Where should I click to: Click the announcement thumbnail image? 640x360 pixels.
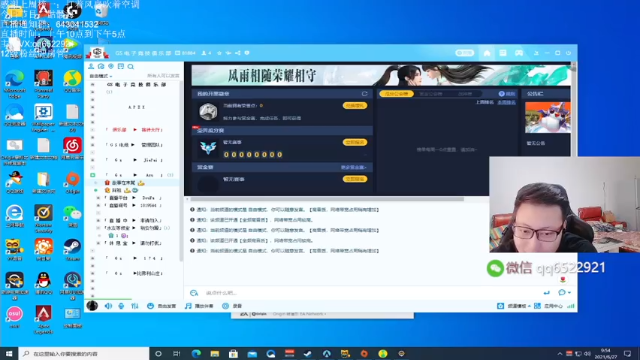[x=547, y=118]
